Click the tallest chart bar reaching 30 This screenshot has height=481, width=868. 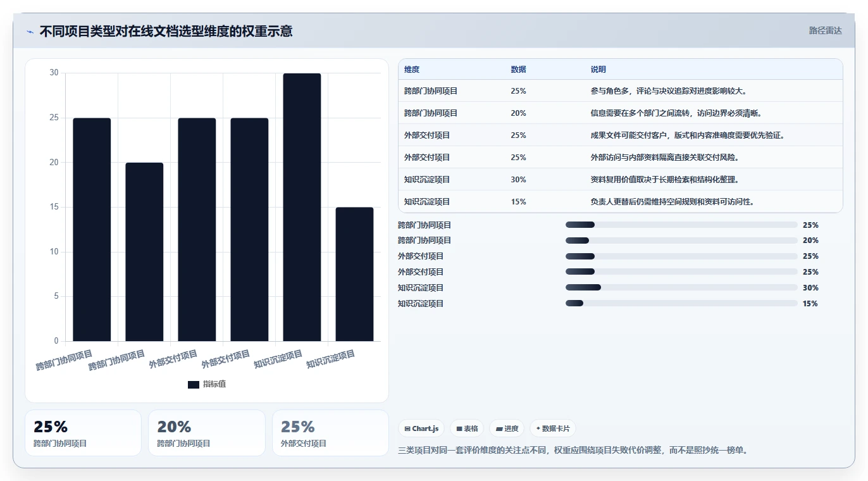point(302,208)
